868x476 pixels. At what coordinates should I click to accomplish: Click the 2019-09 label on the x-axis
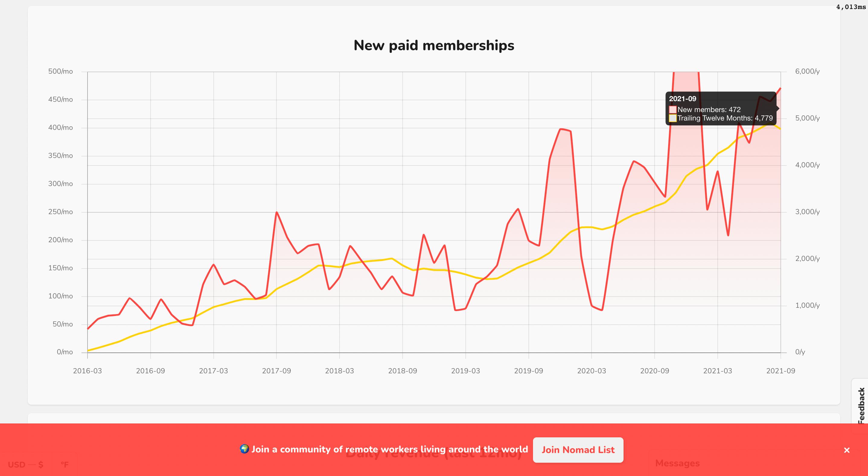(x=528, y=371)
